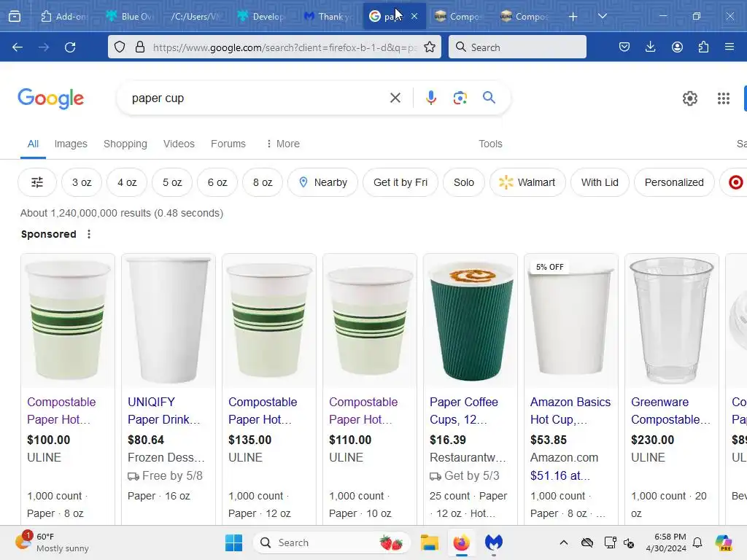The image size is (747, 560).
Task: Open the taskbar weather widget
Action: pos(52,542)
